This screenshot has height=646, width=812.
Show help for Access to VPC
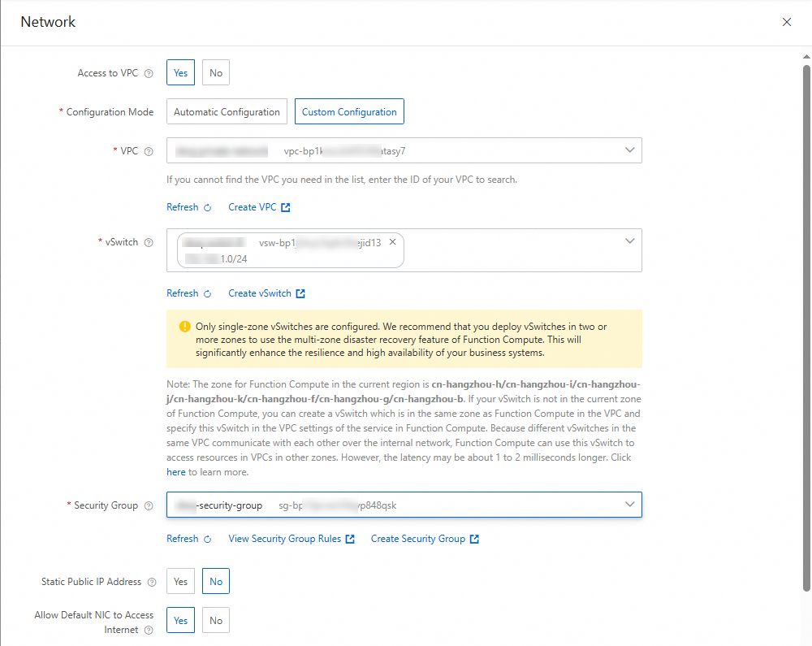click(x=149, y=74)
